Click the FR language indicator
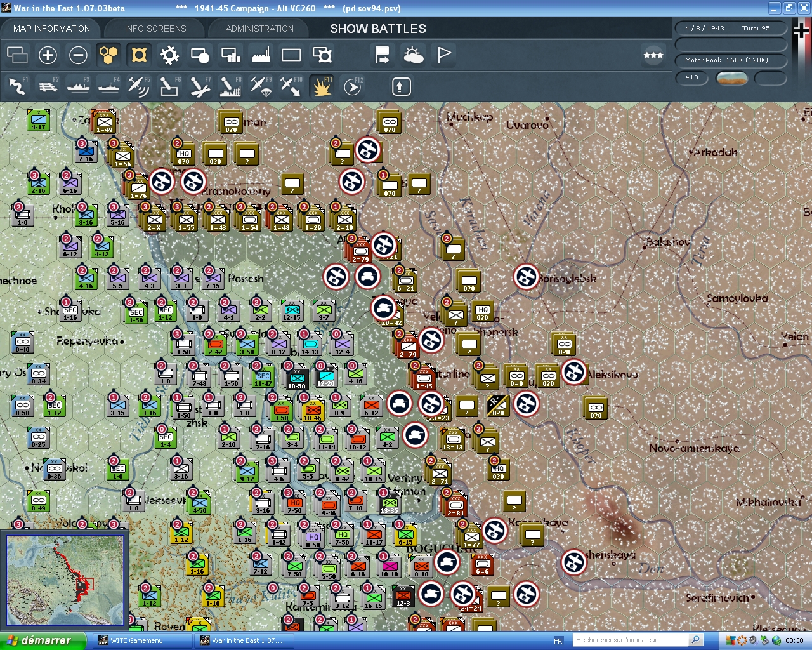 tap(558, 640)
